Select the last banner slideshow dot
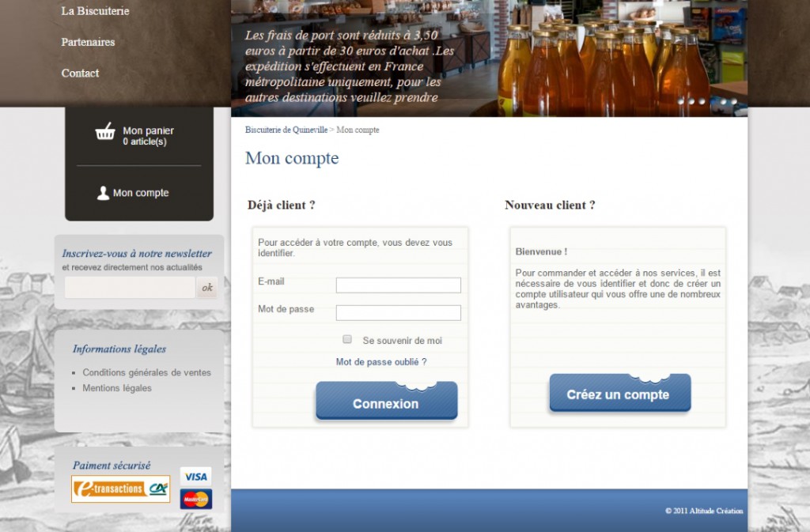Screen dimensions: 810x532 (734, 101)
